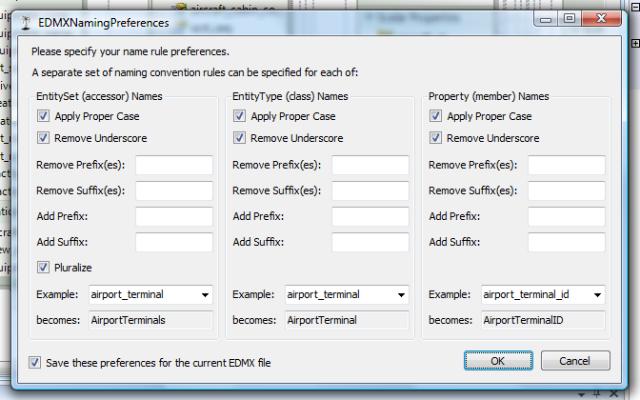The image size is (640, 400).
Task: Focus EntitySet Remove Suffix(es) field
Action: pos(174,191)
